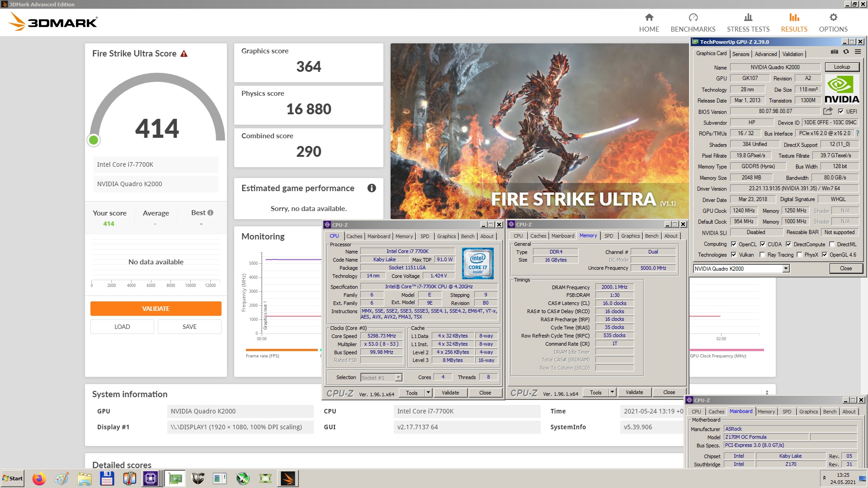Toggle the Vulkan checkbox
Screen dimensions: 868x488
pos(734,254)
